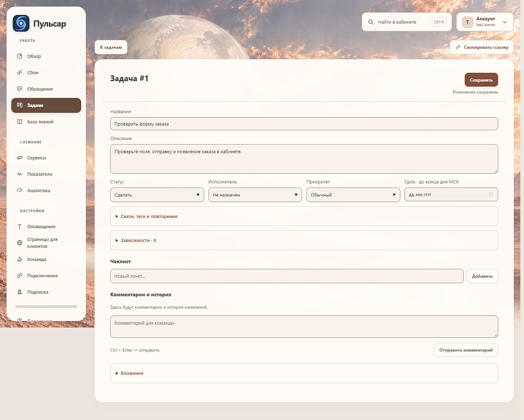Click the Сохранить button
The height and width of the screenshot is (420, 524).
(x=481, y=80)
